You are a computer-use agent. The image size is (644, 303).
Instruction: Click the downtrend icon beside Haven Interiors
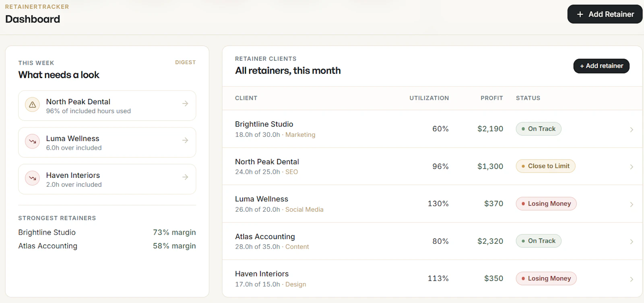[x=33, y=178]
